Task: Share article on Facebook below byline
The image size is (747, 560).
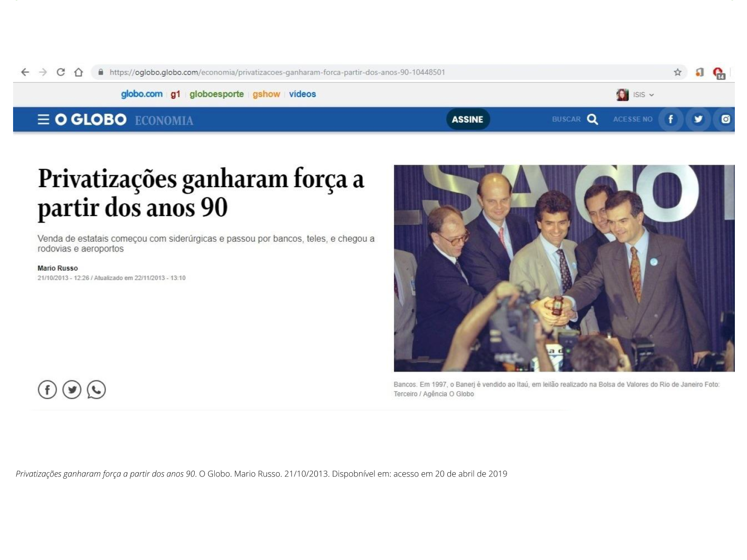Action: tap(47, 390)
